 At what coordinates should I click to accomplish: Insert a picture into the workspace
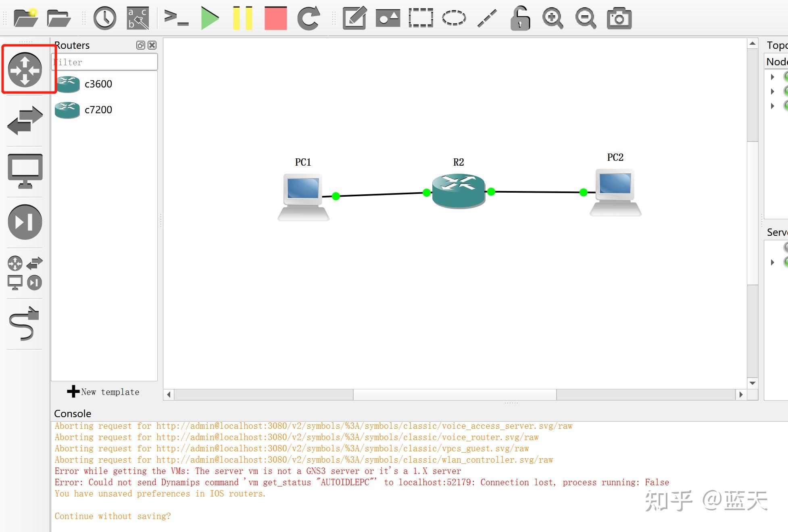pos(388,18)
